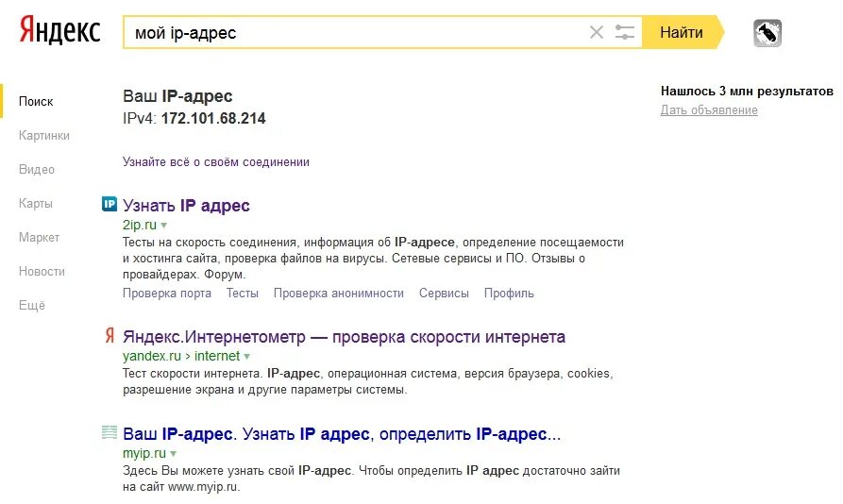This screenshot has height=504, width=843.
Task: Open advanced search settings sliders icon
Action: [x=625, y=32]
